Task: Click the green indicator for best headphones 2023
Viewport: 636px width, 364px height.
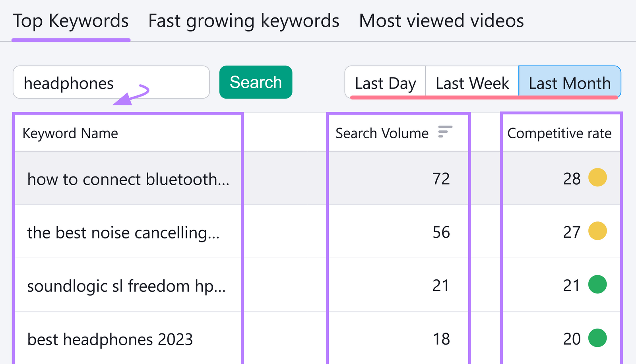Action: 598,338
